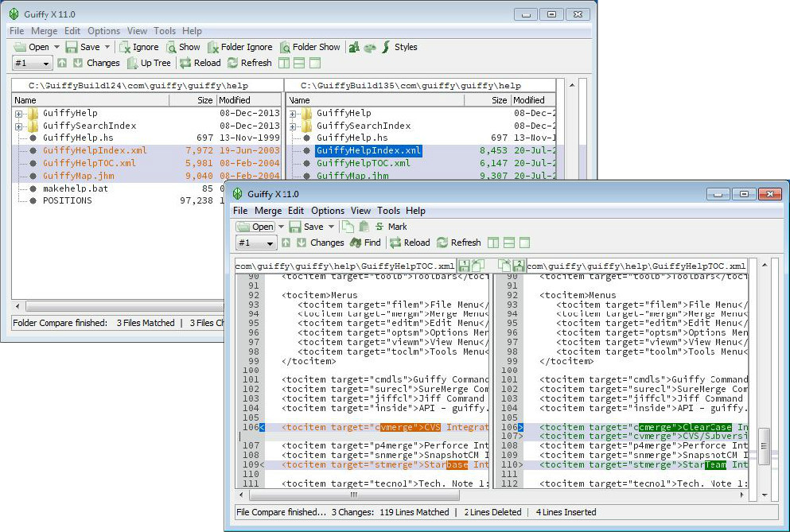Viewport: 790px width, 532px height.
Task: Click the Mark toolbar button
Action: (391, 227)
